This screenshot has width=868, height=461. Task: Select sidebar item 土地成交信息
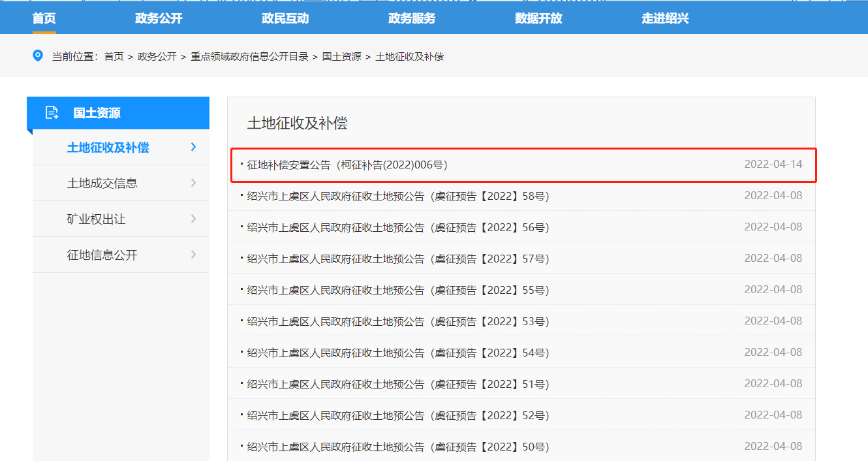121,183
